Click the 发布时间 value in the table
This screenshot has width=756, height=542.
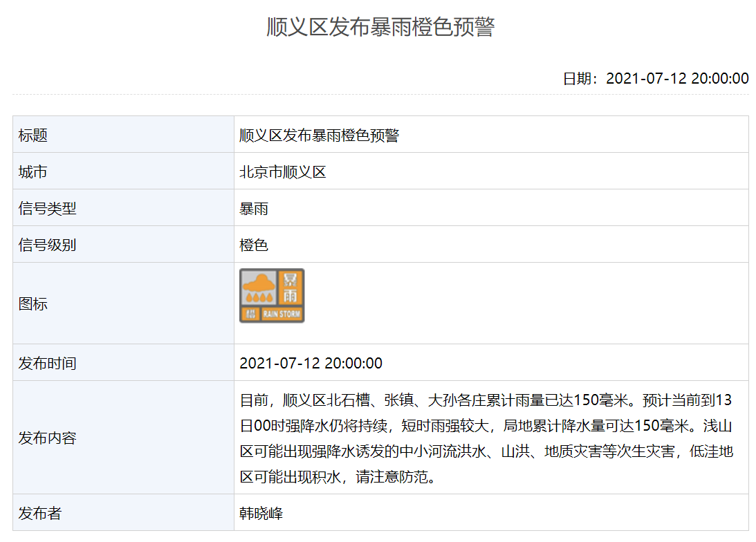tap(311, 363)
